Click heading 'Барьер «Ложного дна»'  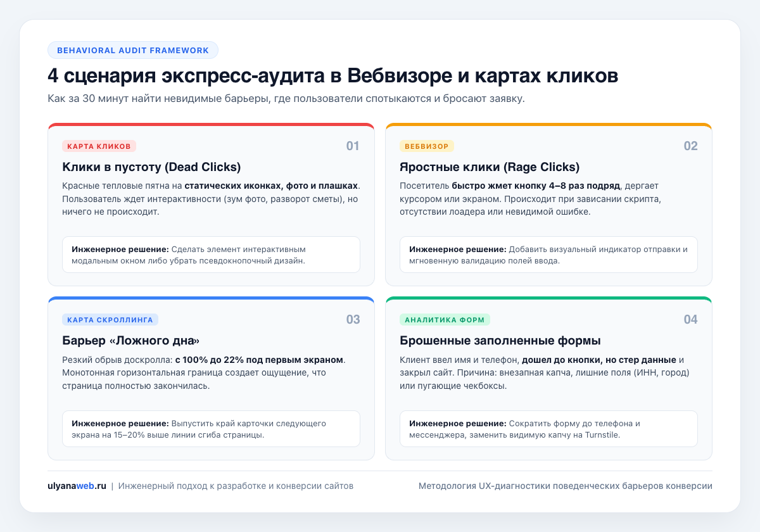pyautogui.click(x=131, y=341)
